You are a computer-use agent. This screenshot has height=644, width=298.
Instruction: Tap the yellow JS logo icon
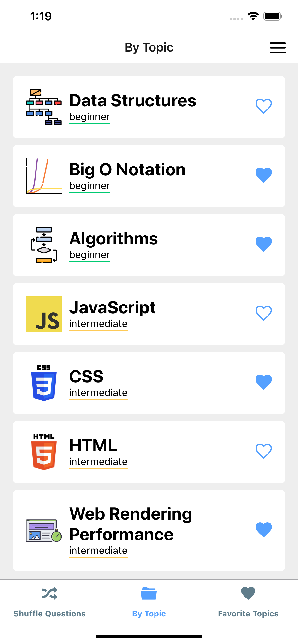pyautogui.click(x=44, y=314)
